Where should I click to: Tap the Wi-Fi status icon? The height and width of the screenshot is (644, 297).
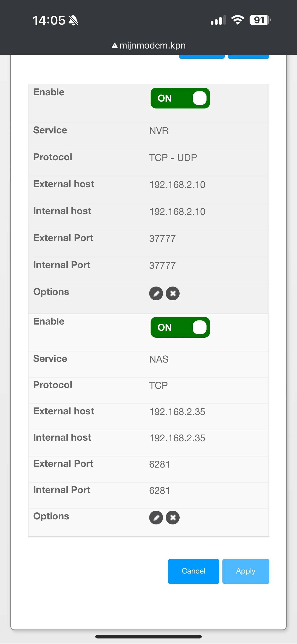point(238,20)
